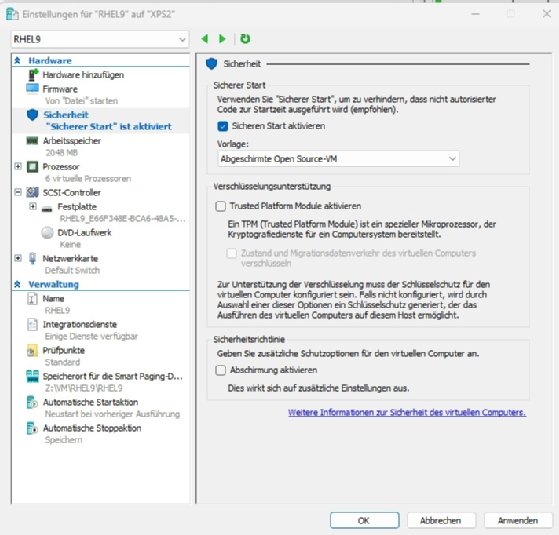559x535 pixels.
Task: Select the Prüfpunkte entry
Action: [64, 350]
